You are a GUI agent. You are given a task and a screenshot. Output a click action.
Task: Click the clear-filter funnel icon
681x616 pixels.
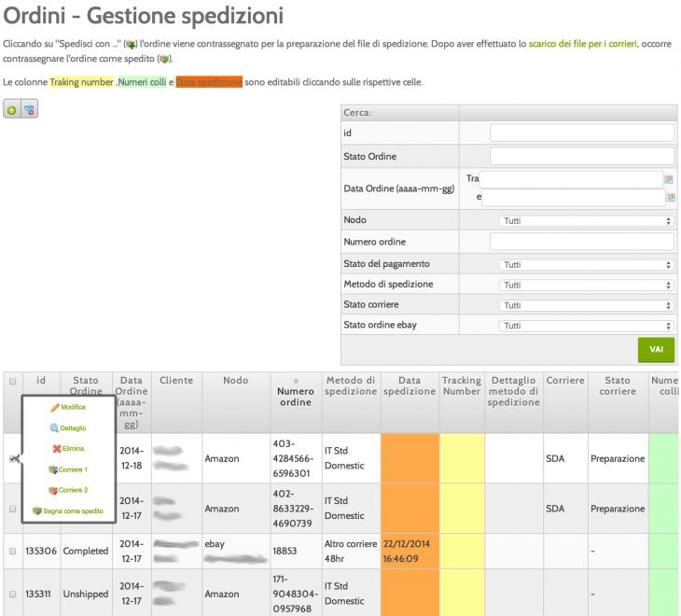29,110
